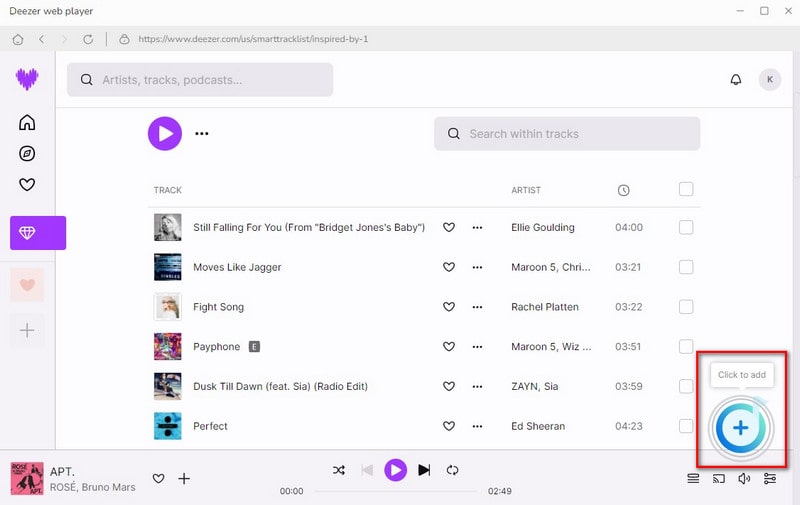Viewport: 800px width, 505px height.
Task: Like Still Falling For You with heart
Action: coord(448,228)
